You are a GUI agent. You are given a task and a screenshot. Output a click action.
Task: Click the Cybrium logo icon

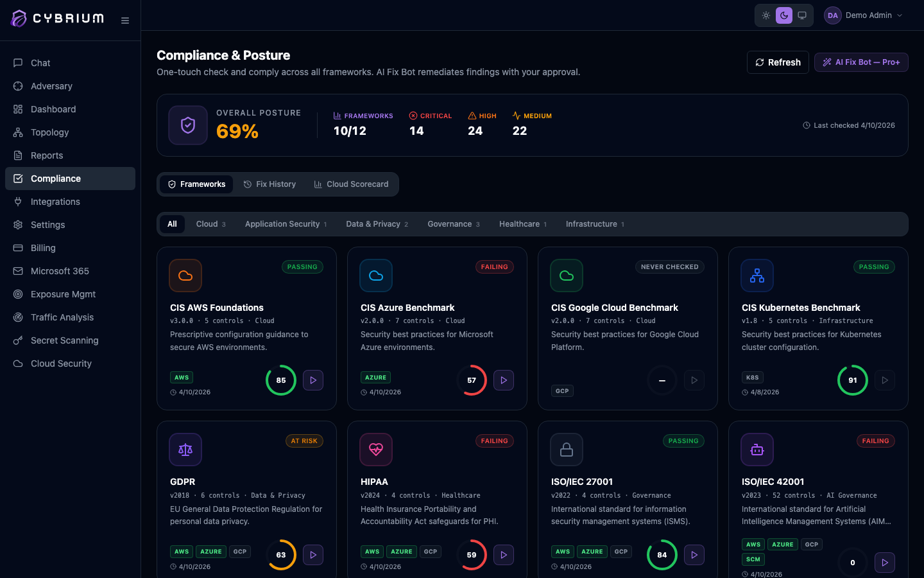click(x=19, y=18)
